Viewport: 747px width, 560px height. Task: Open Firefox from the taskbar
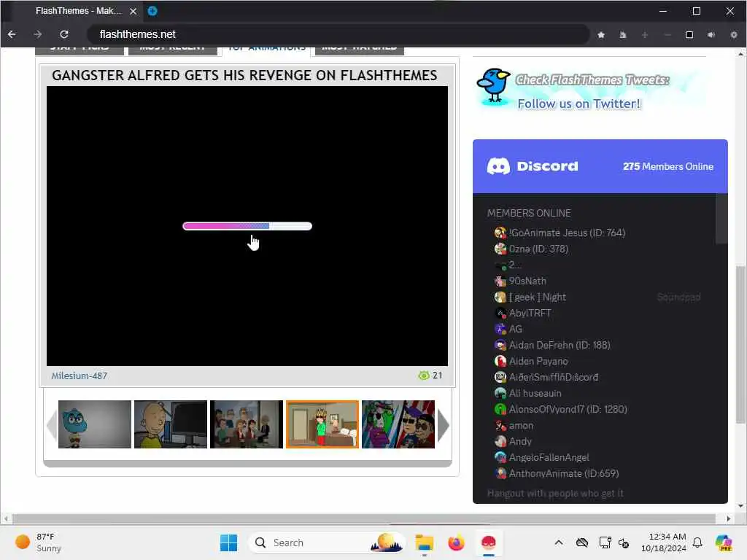tap(457, 542)
